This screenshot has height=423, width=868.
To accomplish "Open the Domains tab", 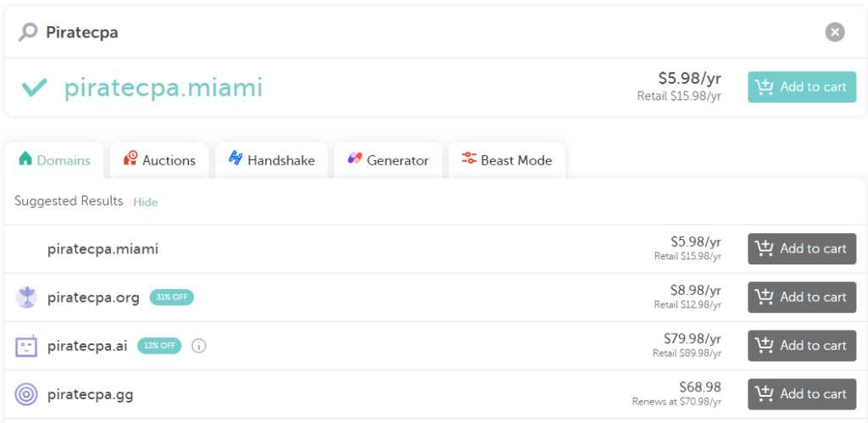I will pyautogui.click(x=54, y=160).
